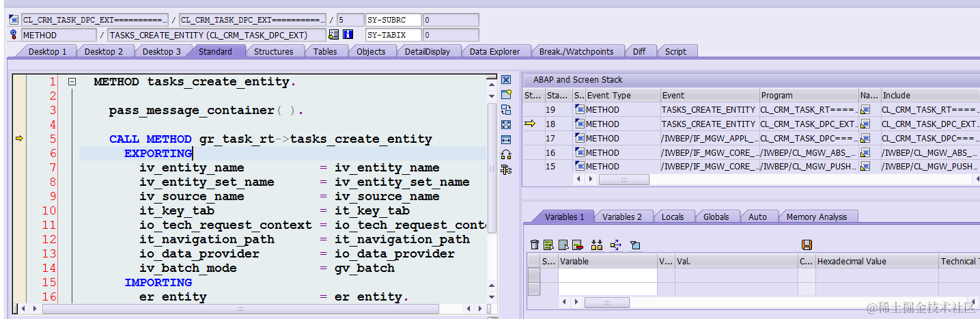Click the third list icon in Variables toolbar

tap(563, 245)
